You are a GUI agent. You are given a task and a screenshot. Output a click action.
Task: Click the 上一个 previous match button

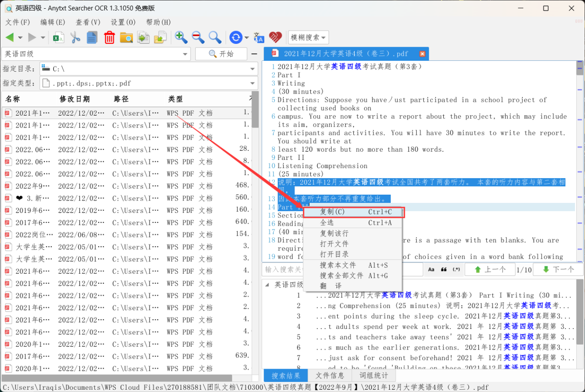490,270
